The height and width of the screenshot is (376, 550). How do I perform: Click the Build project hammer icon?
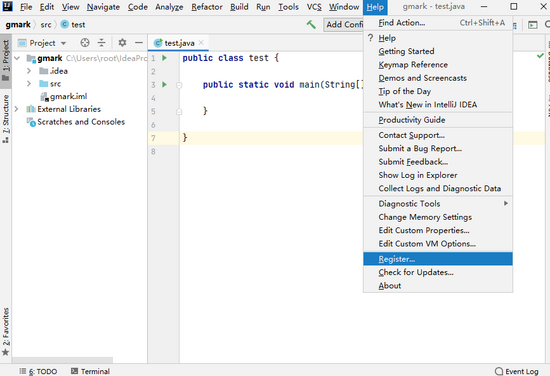pyautogui.click(x=311, y=25)
